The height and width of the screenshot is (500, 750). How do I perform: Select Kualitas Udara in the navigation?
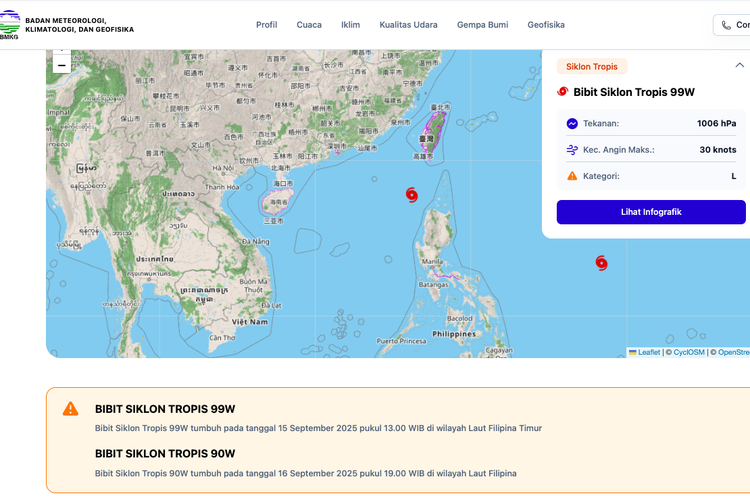coord(408,25)
